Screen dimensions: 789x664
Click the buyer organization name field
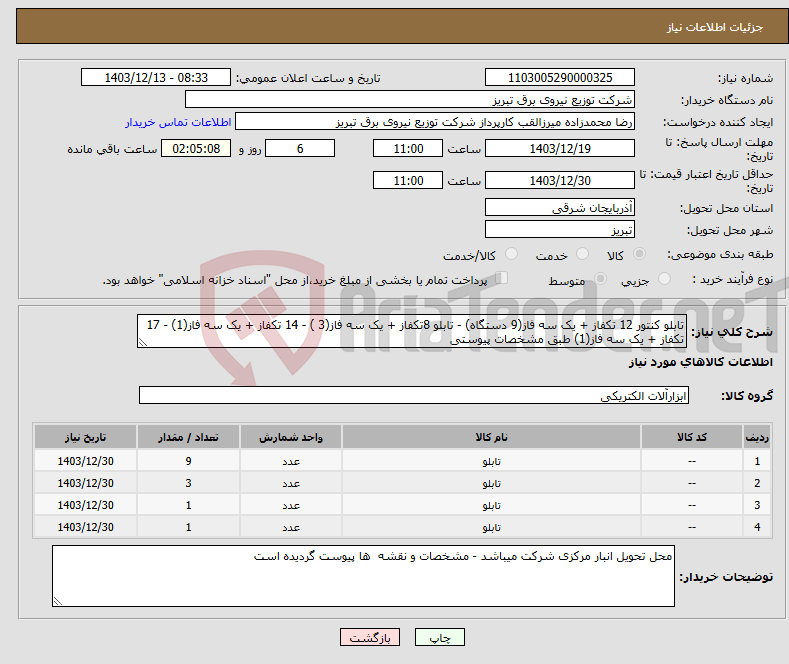pos(410,100)
